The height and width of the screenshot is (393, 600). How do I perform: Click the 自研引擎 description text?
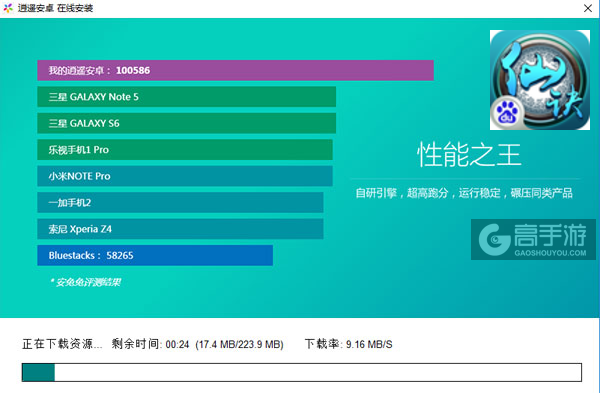(464, 193)
